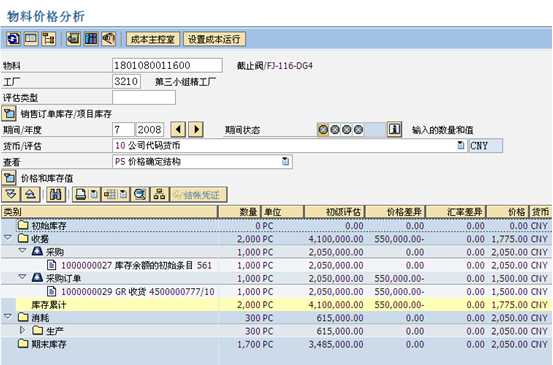This screenshot has width=553, height=365.
Task: Toggle the 价格和库存值 section button
Action: point(9,178)
